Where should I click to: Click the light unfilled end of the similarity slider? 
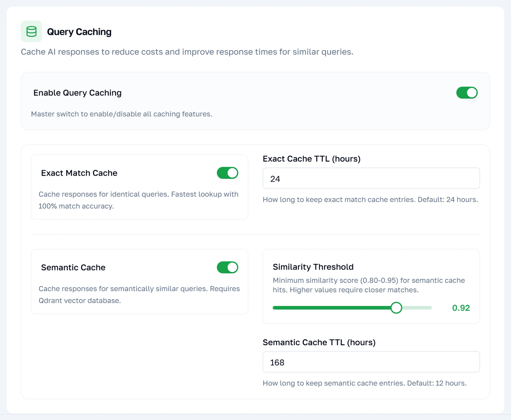coord(417,308)
